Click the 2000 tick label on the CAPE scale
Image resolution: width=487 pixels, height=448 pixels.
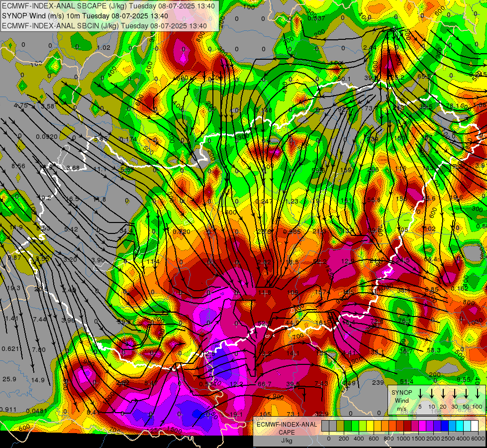pos(433,439)
